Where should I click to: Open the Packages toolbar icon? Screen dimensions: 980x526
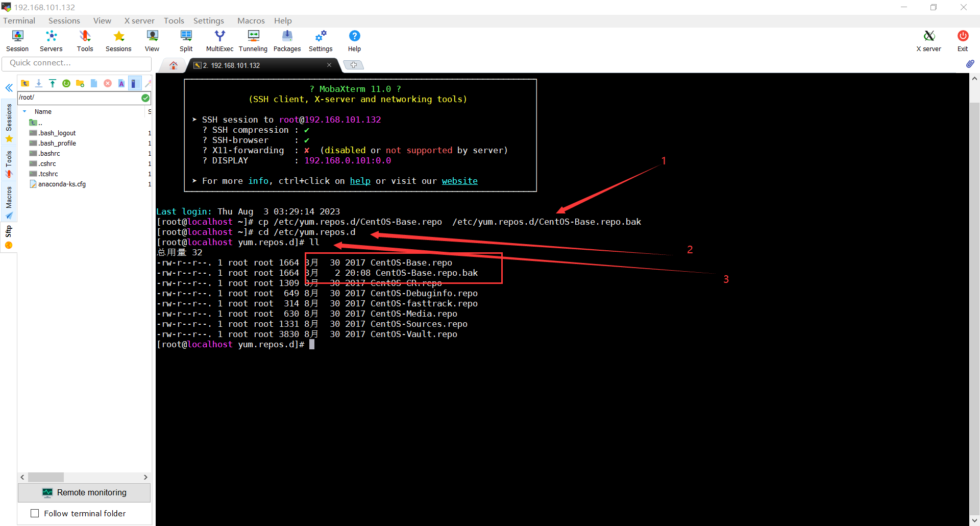pos(287,41)
